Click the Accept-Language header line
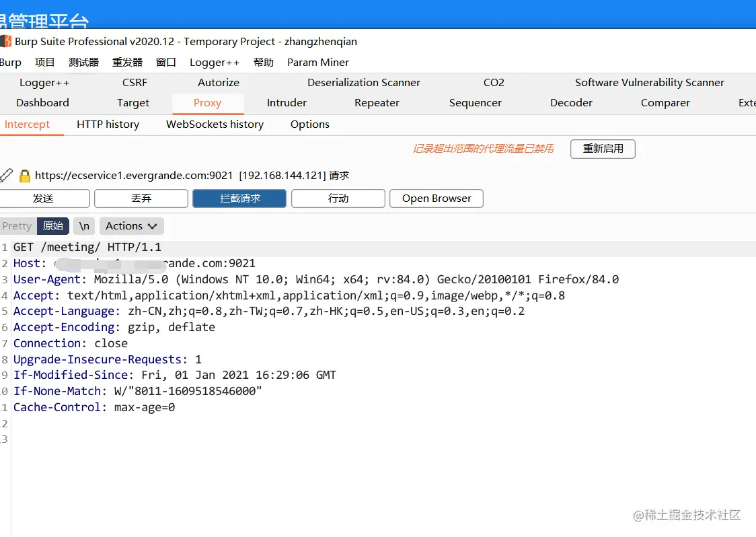Screen dimensions: 756x537 [x=268, y=311]
